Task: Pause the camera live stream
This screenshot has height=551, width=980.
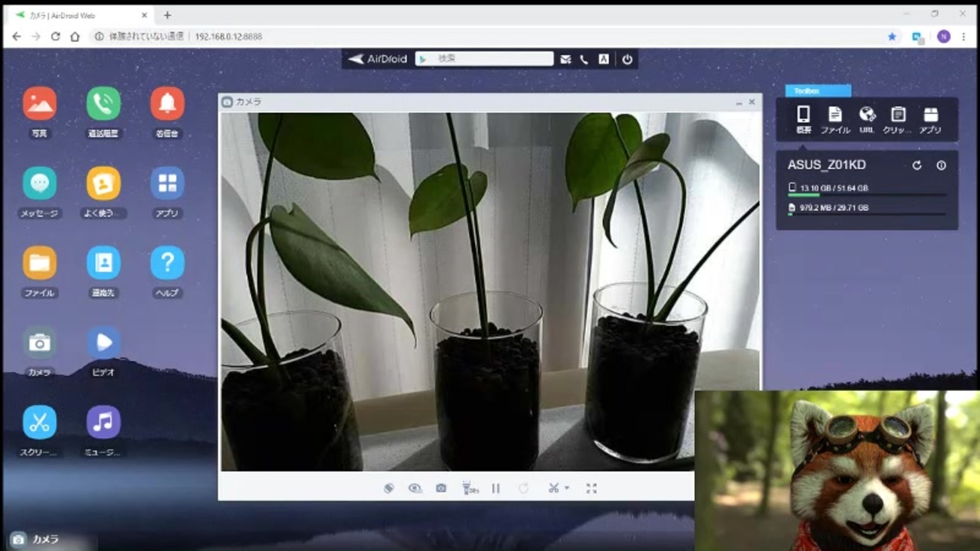Action: [496, 488]
